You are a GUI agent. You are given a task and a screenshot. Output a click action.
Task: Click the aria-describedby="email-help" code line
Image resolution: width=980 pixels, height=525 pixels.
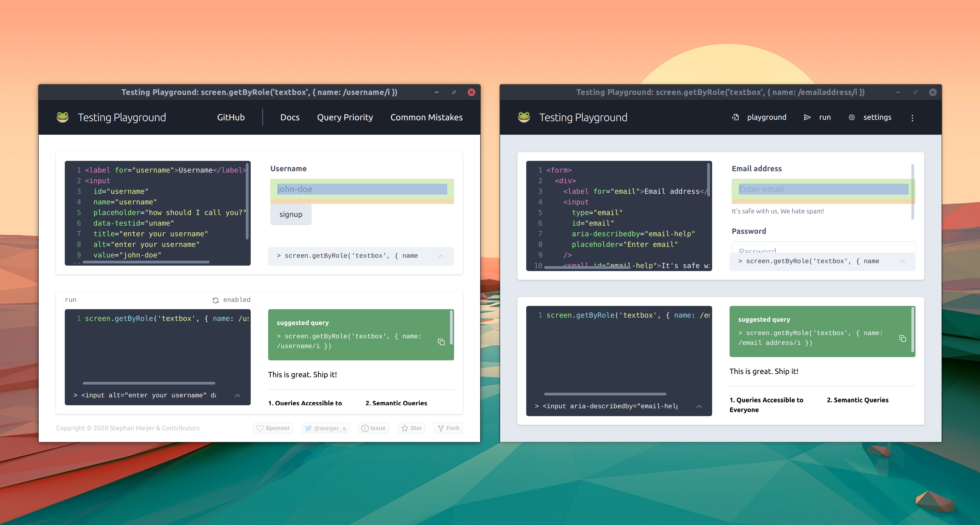(x=633, y=234)
